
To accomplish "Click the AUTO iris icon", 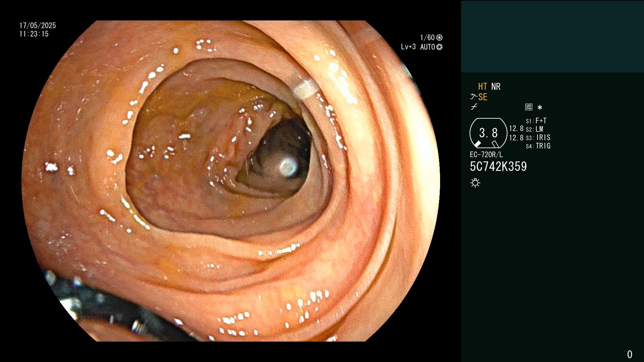I will [439, 47].
